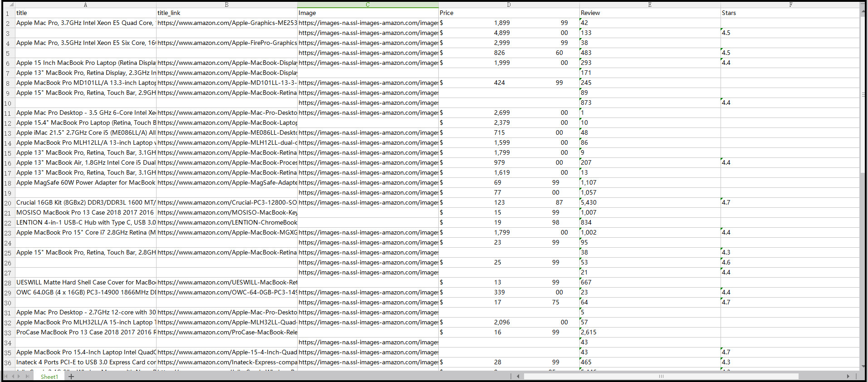The image size is (868, 382).
Task: Click the horizontal scrollbar's left arrow
Action: [x=518, y=376]
